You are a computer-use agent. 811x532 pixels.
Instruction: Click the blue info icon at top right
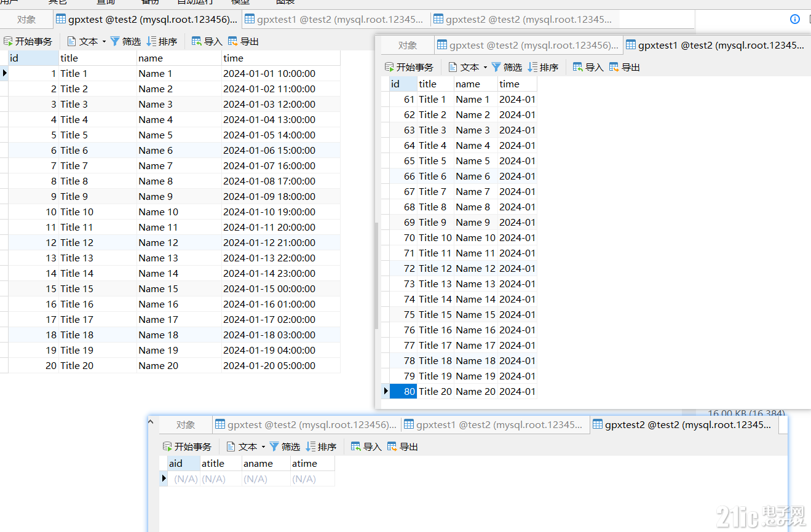click(795, 19)
